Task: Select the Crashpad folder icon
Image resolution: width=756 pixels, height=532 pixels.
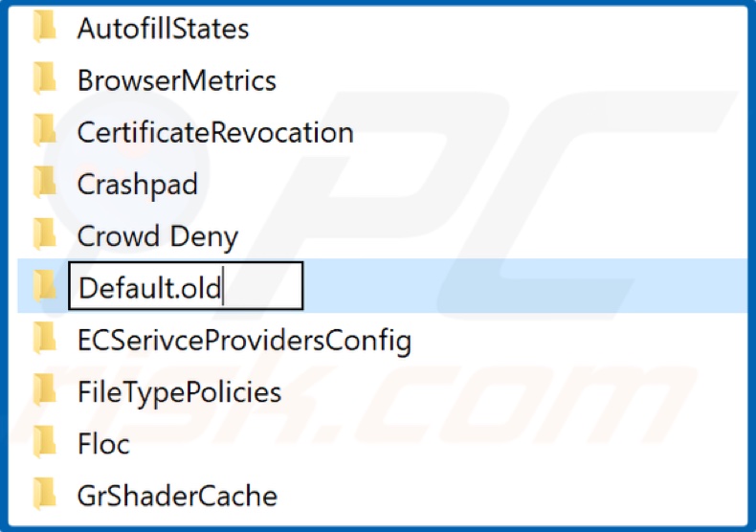Action: click(x=45, y=183)
